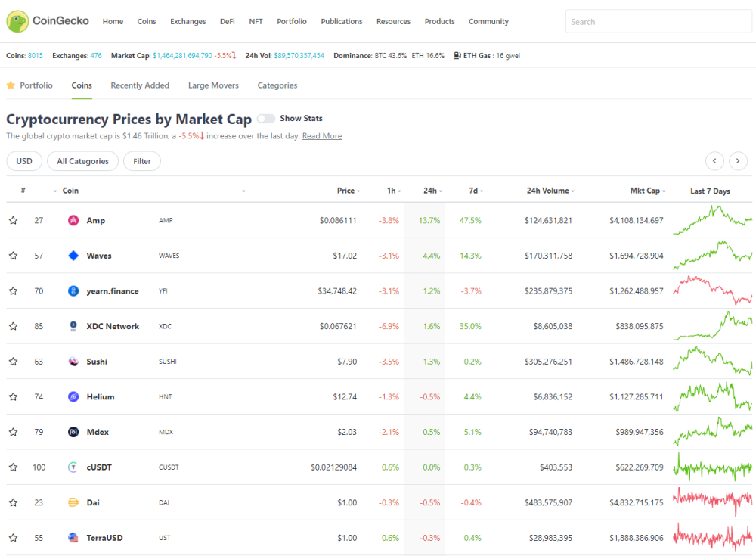Open the USD currency selector
Screen dimensions: 756x556
[24, 161]
